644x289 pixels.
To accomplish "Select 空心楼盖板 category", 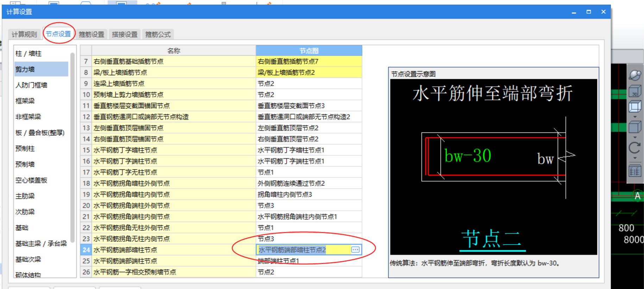I will coord(41,180).
